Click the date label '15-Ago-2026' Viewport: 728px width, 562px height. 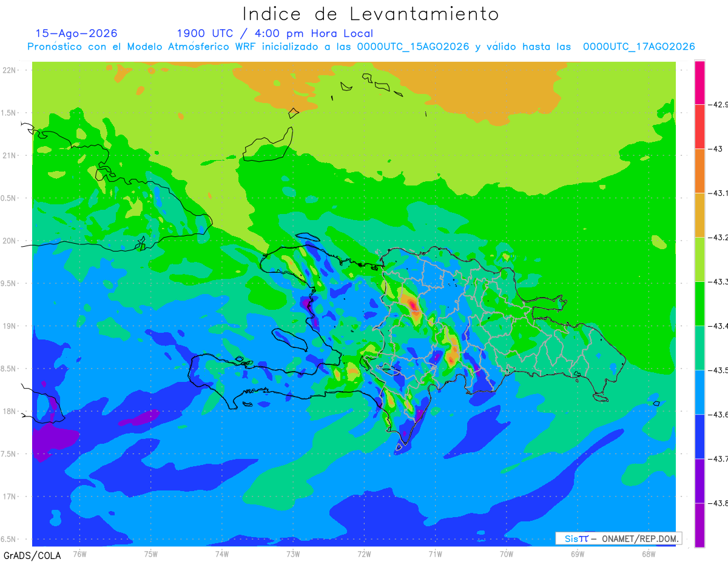point(76,33)
